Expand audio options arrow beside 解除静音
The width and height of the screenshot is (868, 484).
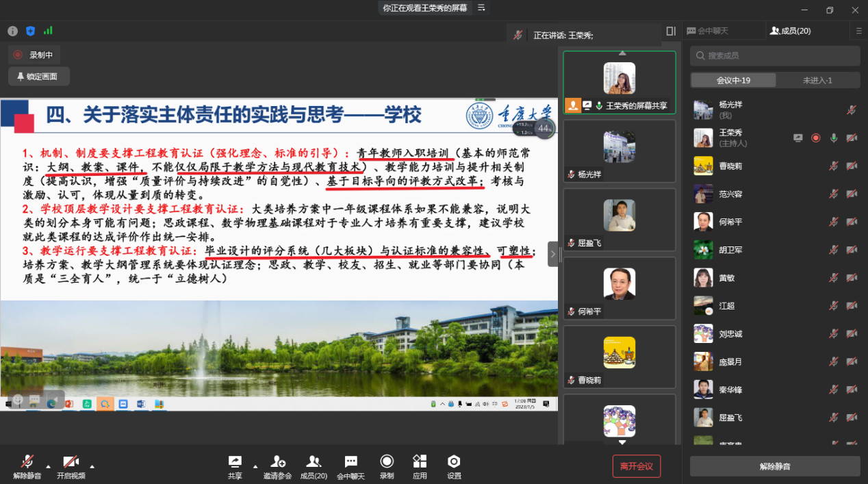[x=48, y=467]
